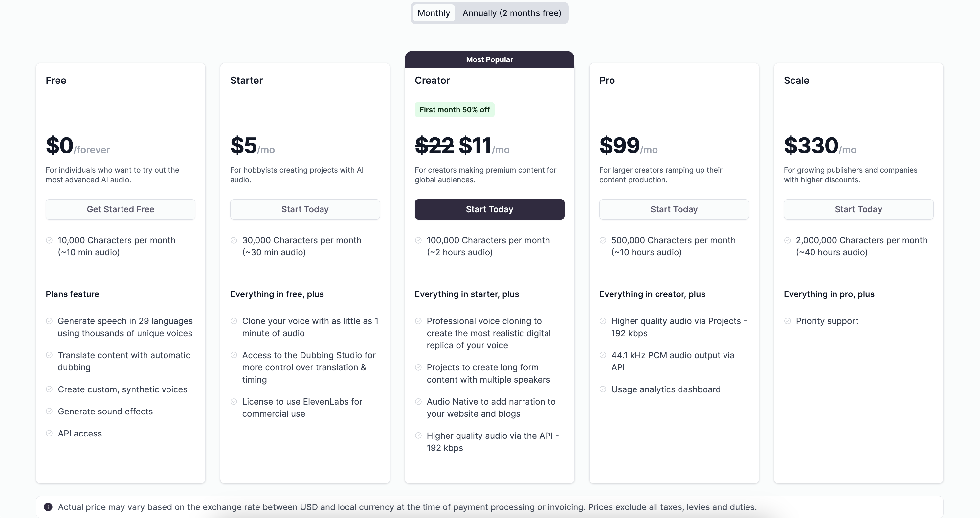Viewport: 980px width, 518px height.
Task: Click Get Started Free on the Free plan
Action: pos(120,209)
